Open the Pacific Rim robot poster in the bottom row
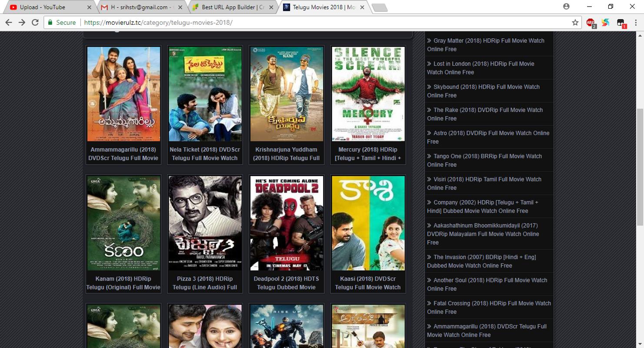This screenshot has height=348, width=644. [x=287, y=326]
